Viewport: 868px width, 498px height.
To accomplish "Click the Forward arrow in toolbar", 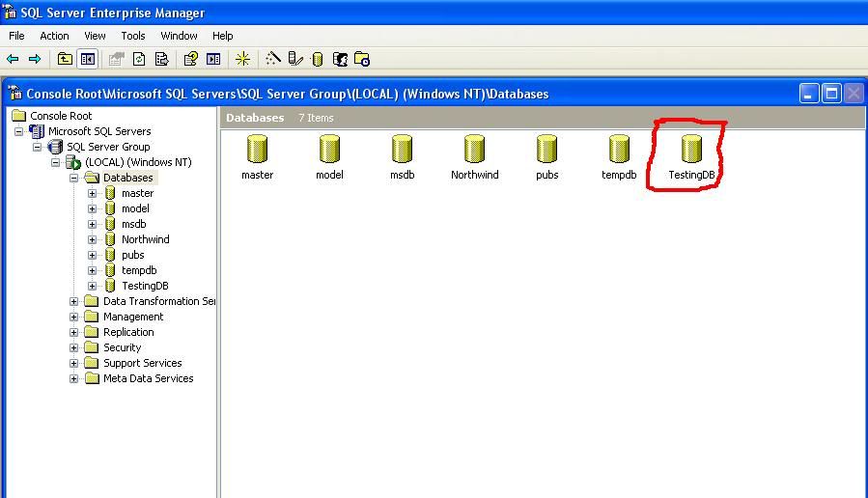I will (35, 59).
